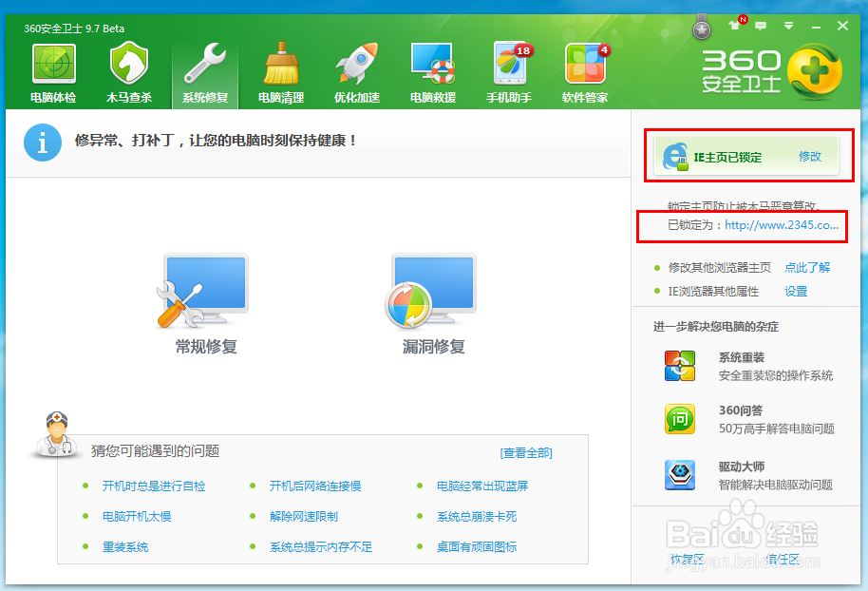Open 电脑开机太慢 problem link
Screen dimensions: 868x591
click(x=137, y=517)
